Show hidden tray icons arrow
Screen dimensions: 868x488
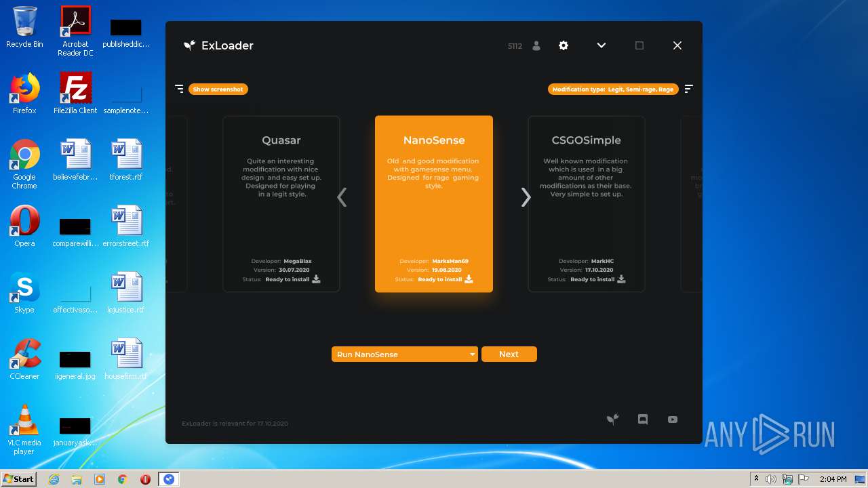[x=755, y=479]
